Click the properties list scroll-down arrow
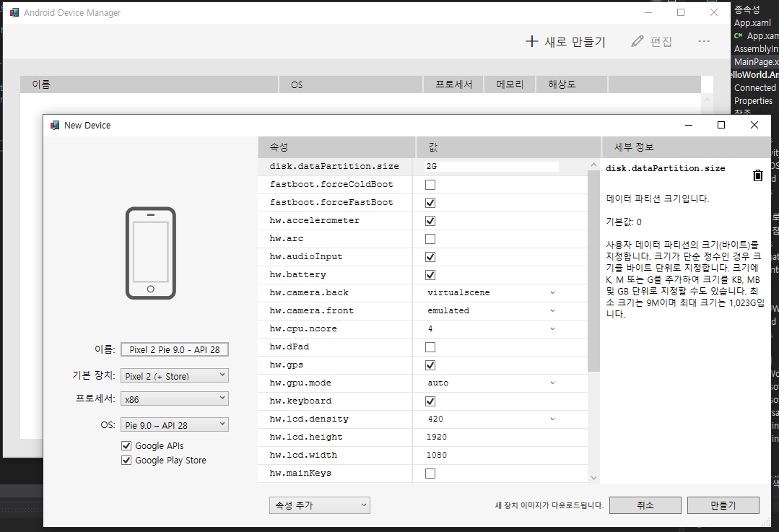779x532 pixels. pyautogui.click(x=593, y=477)
